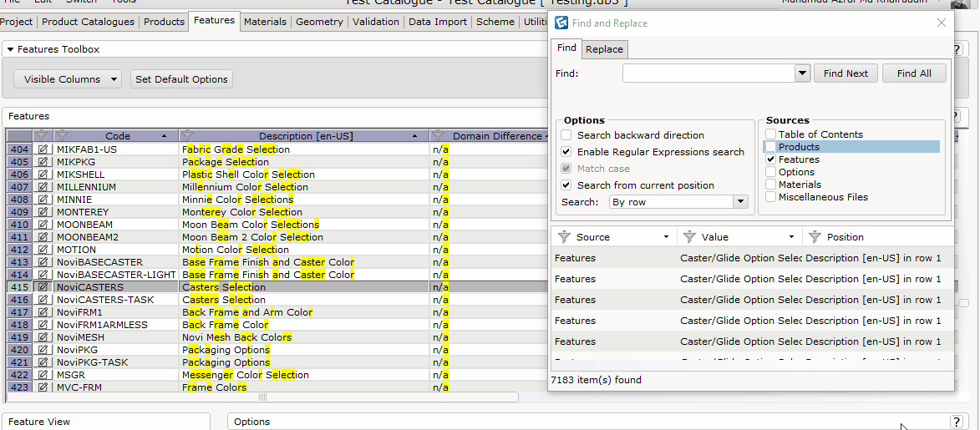Enable Search backward direction checkbox

pos(566,135)
